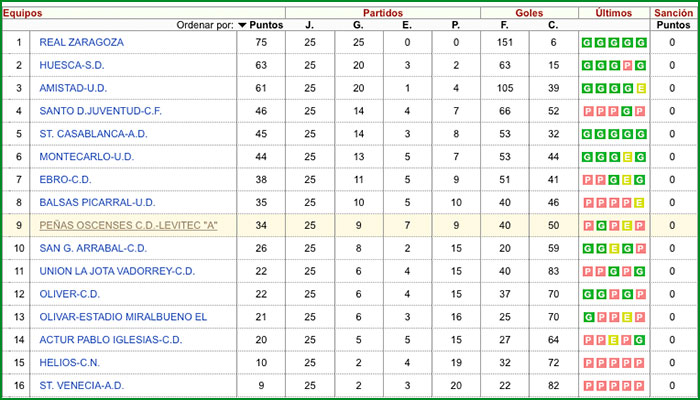Click the yellow E result icon in Montecarlo-U.D. row

pos(626,157)
